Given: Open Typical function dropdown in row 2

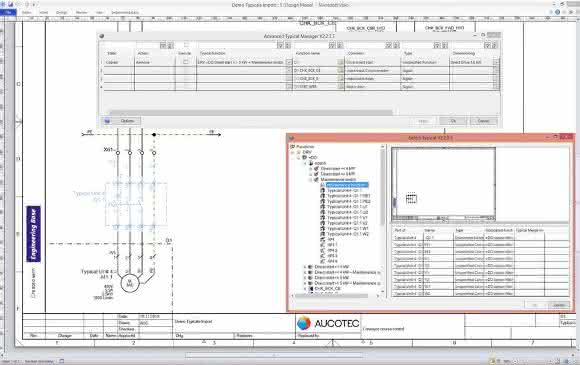Looking at the screenshot, I should coord(289,70).
